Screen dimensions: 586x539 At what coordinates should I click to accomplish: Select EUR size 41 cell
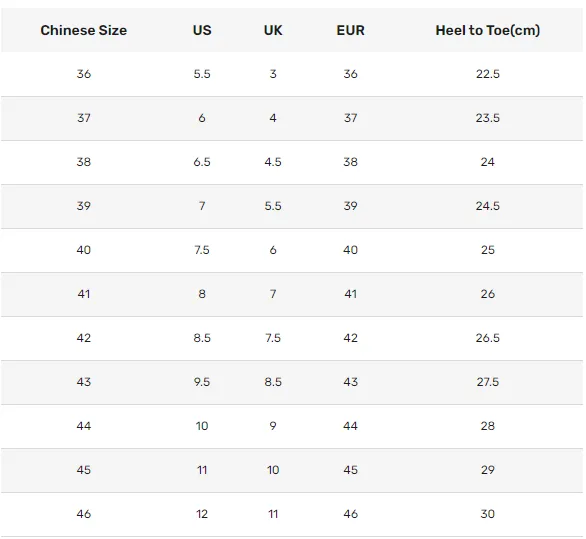pos(351,294)
